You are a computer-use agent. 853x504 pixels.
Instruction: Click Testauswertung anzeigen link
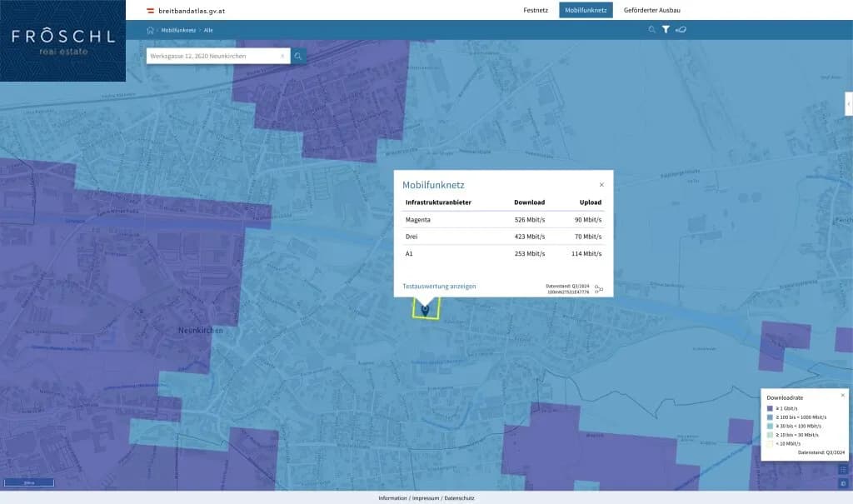click(439, 287)
